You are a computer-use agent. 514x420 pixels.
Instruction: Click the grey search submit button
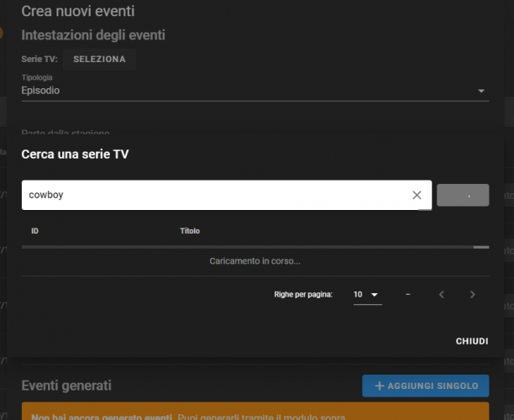tap(463, 195)
